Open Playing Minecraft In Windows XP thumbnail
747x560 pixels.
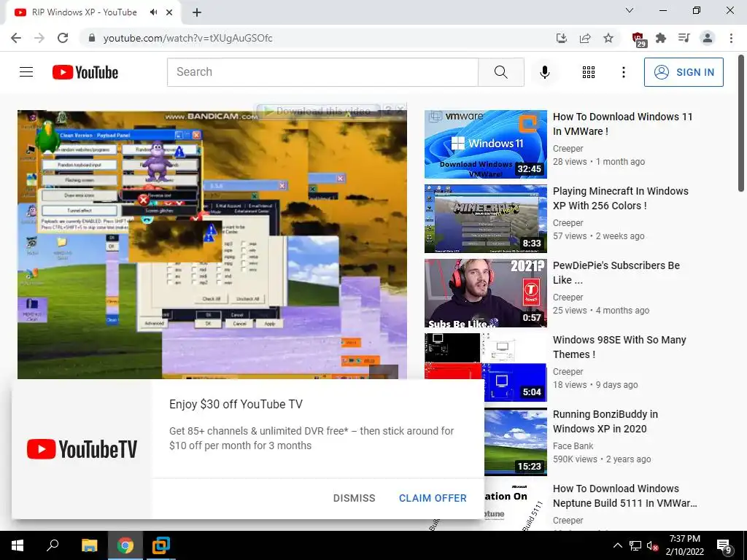[485, 219]
